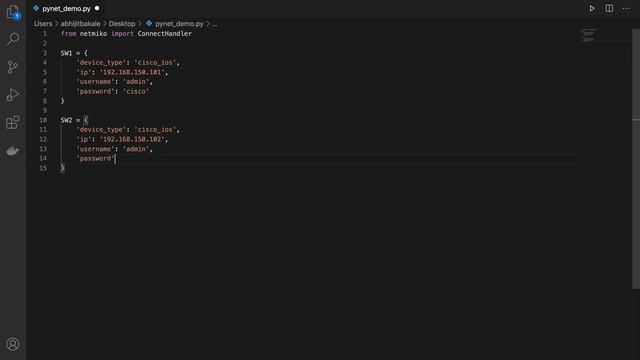Click line number 1 in gutter
Viewport: 640px width, 360px height.
coord(45,33)
